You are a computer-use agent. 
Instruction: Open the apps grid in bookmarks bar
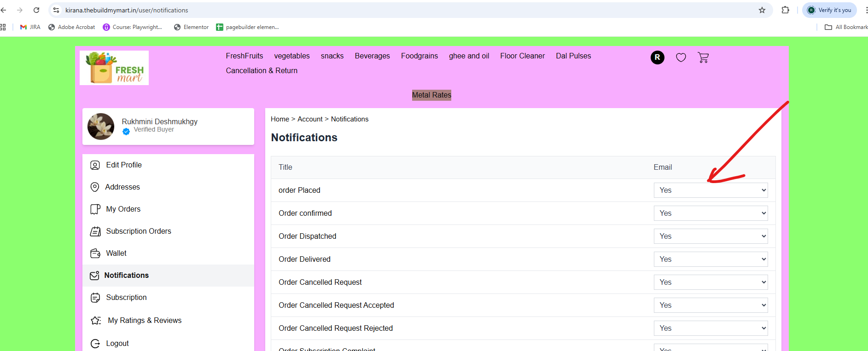(3, 27)
